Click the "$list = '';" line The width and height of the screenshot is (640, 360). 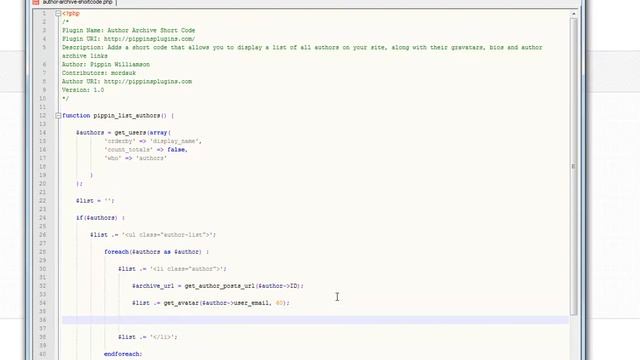click(x=95, y=201)
